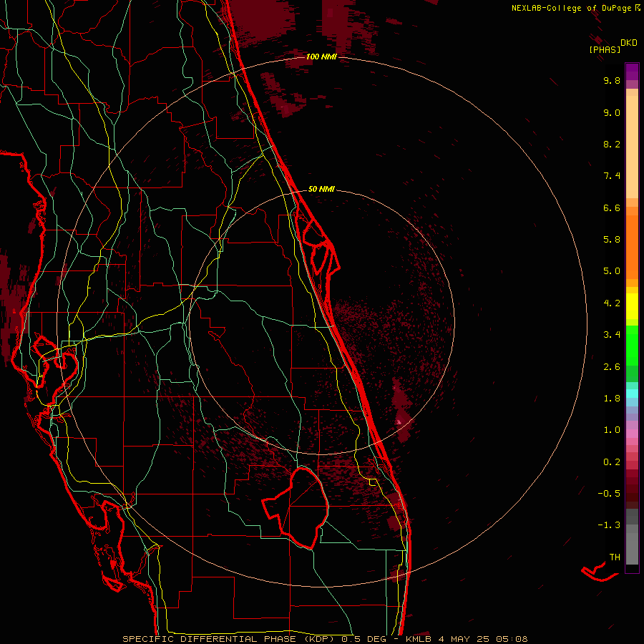Click the 9.0 value on the color scale

612,112
